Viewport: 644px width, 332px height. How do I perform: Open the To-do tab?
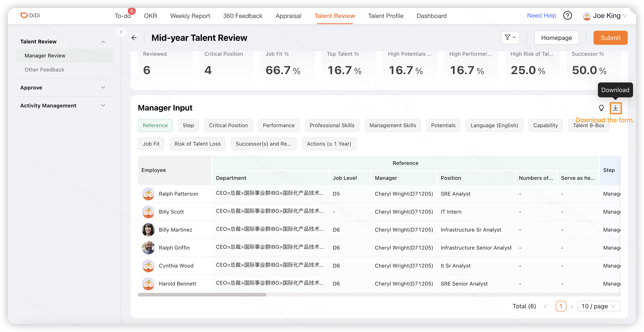click(123, 16)
